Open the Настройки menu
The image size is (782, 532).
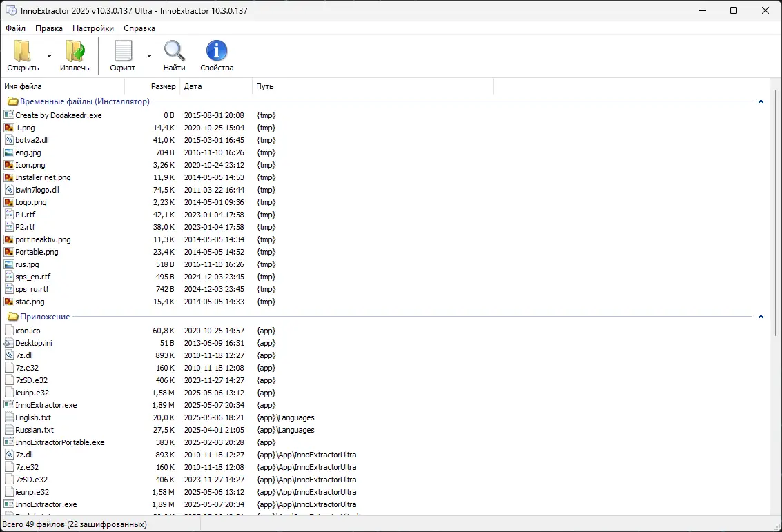pos(92,28)
